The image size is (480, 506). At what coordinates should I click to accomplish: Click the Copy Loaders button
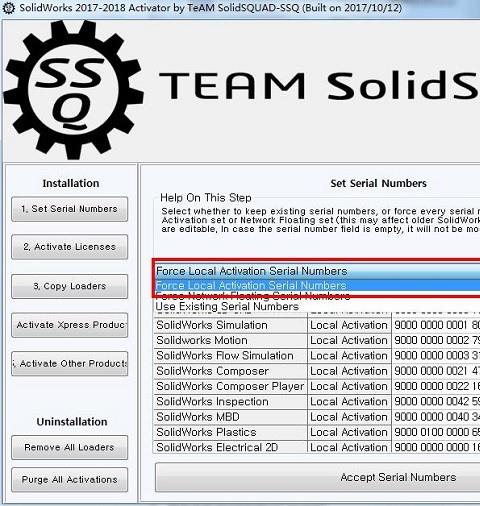[x=69, y=286]
